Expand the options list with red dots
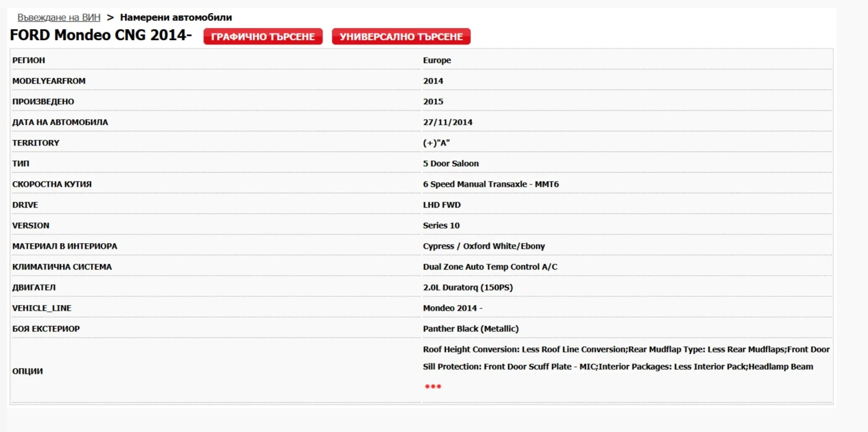868x432 pixels. tap(433, 386)
